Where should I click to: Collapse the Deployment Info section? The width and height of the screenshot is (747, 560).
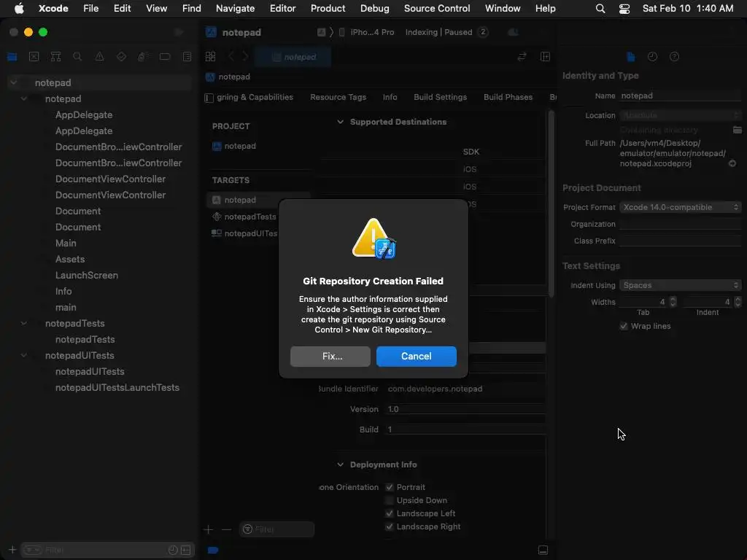pyautogui.click(x=340, y=464)
